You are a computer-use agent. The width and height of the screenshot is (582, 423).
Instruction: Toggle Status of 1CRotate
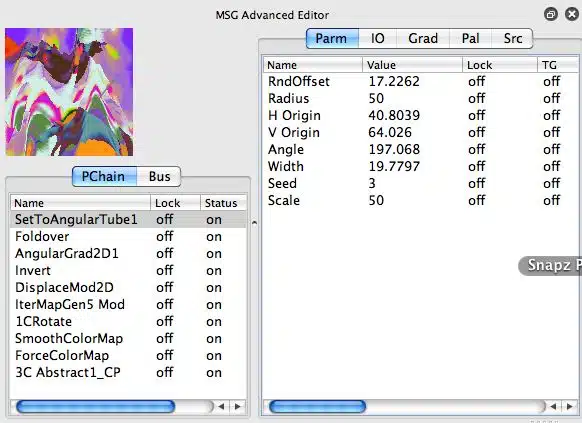click(214, 321)
